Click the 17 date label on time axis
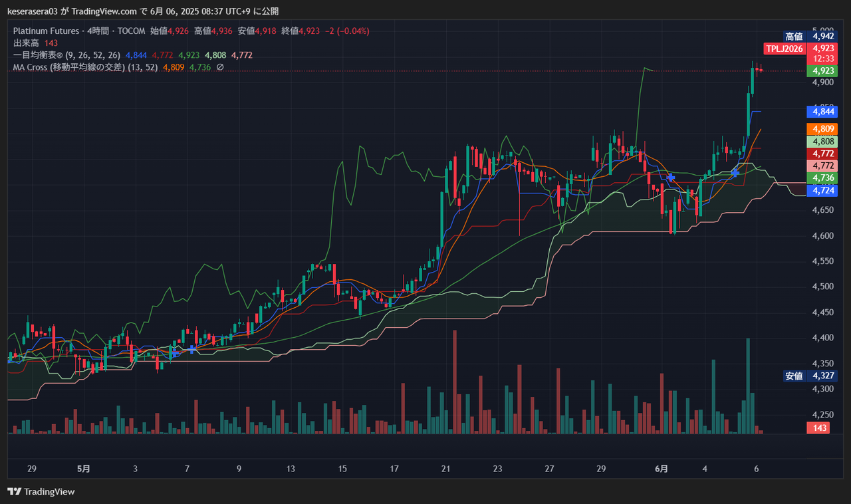Viewport: 851px width, 504px height. (394, 469)
